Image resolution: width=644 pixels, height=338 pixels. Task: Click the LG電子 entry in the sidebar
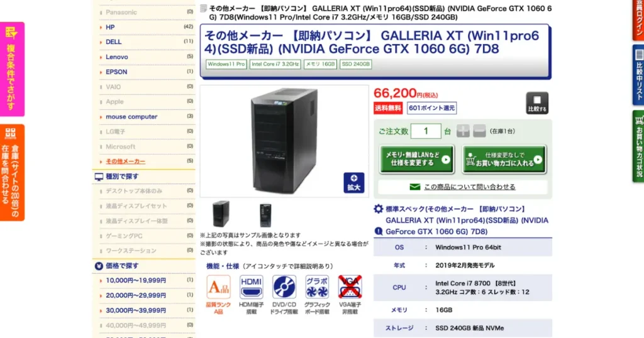point(116,132)
